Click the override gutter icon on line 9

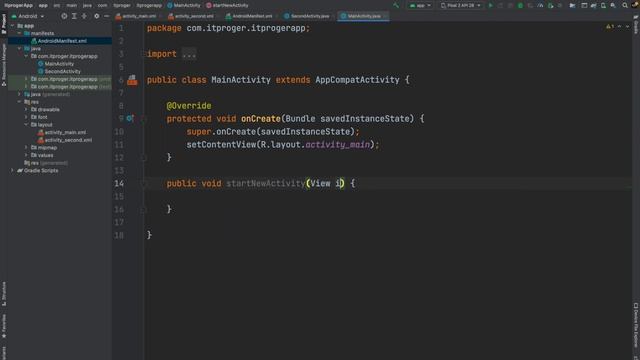130,118
